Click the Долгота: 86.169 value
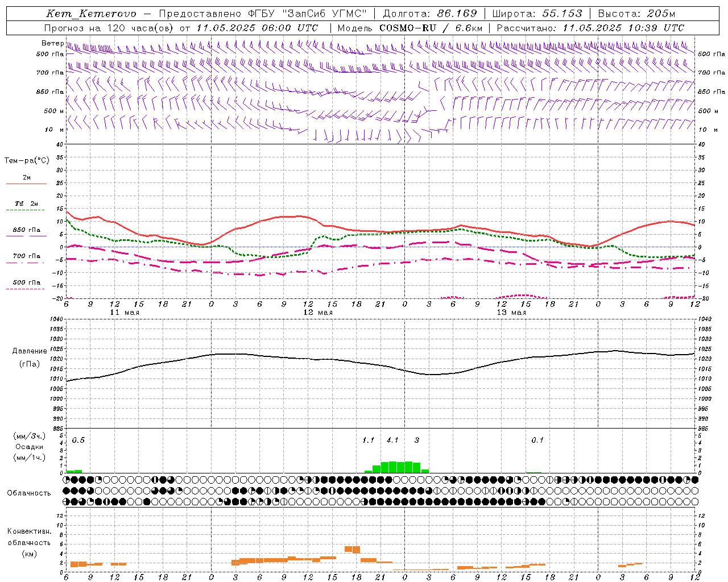 (430, 14)
